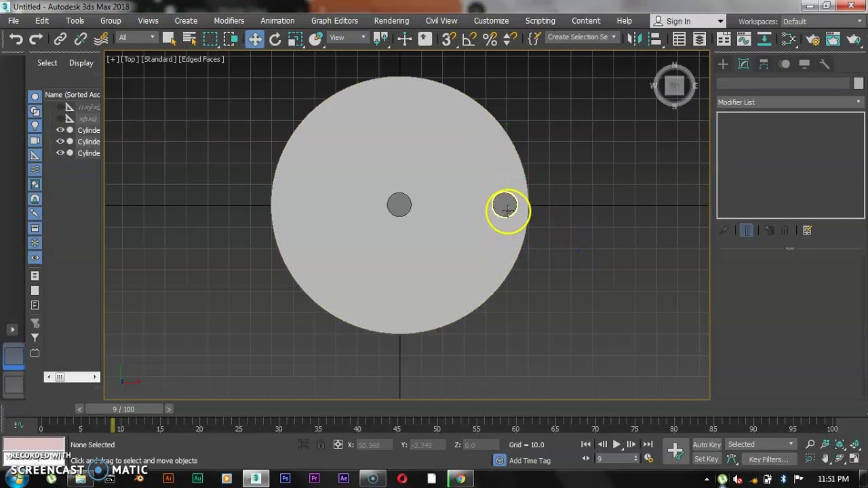Select the Select and Link tool
Image resolution: width=868 pixels, height=488 pixels.
60,39
